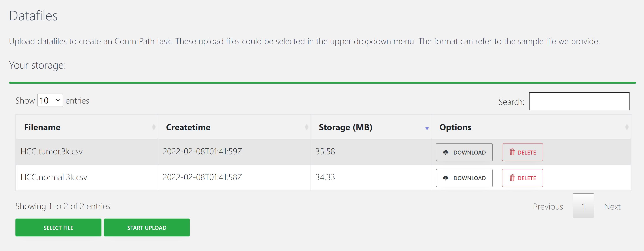This screenshot has width=644, height=251.
Task: Select the HCC.normal.3k.csv filename cell
Action: coord(87,178)
